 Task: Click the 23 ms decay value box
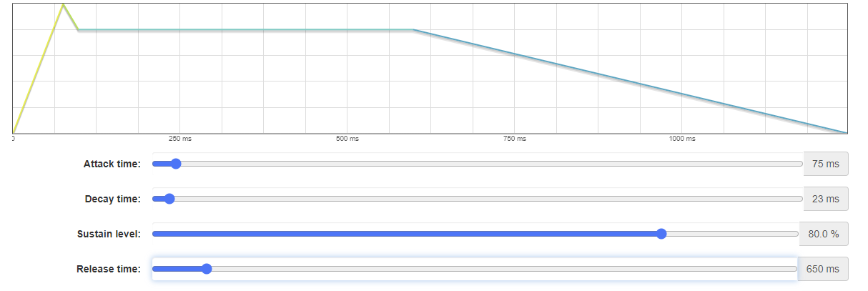[826, 199]
